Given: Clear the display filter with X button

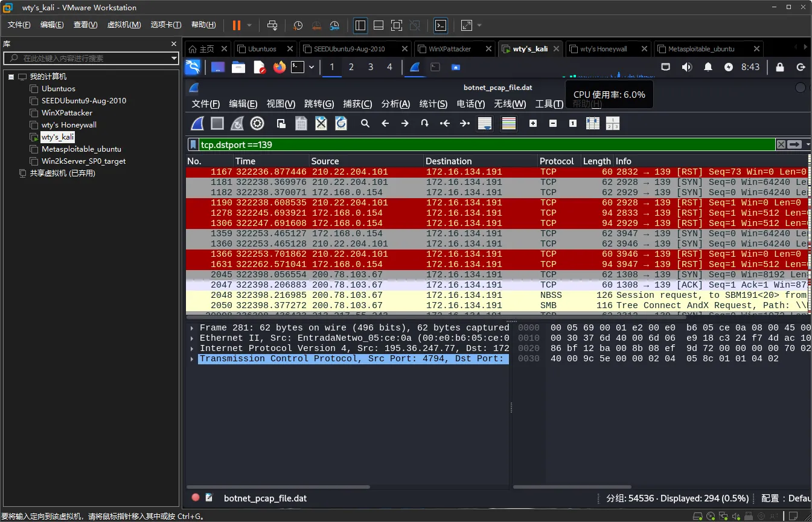Looking at the screenshot, I should coord(781,144).
